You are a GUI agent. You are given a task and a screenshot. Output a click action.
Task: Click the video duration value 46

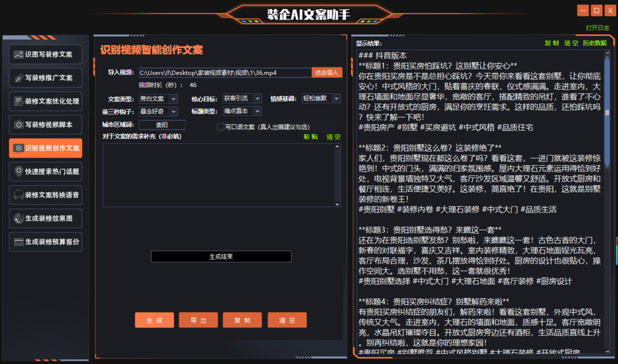click(x=193, y=85)
